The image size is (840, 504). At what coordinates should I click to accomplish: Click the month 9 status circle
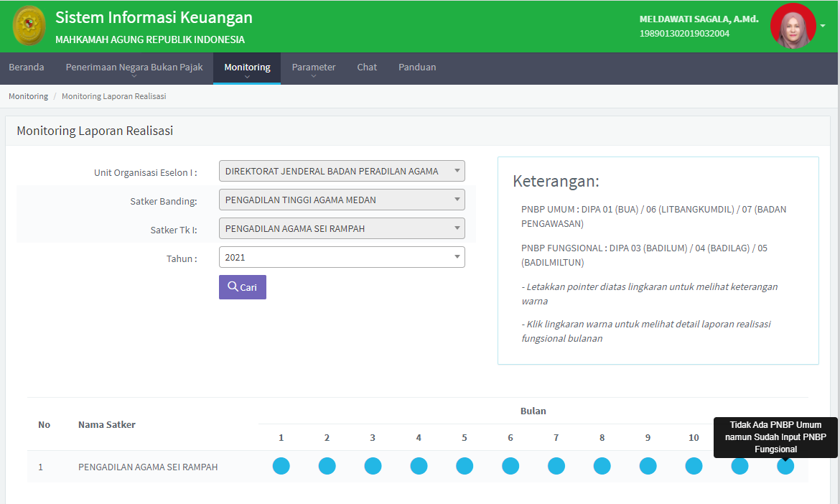pyautogui.click(x=648, y=466)
